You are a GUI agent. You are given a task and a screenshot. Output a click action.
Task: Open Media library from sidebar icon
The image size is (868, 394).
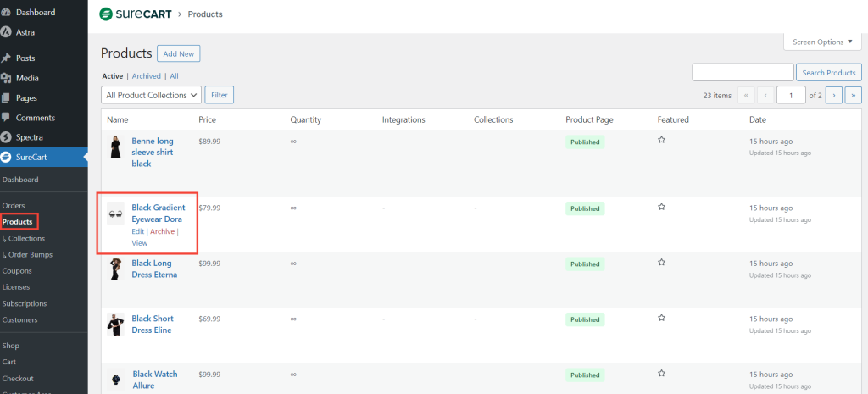click(x=7, y=78)
